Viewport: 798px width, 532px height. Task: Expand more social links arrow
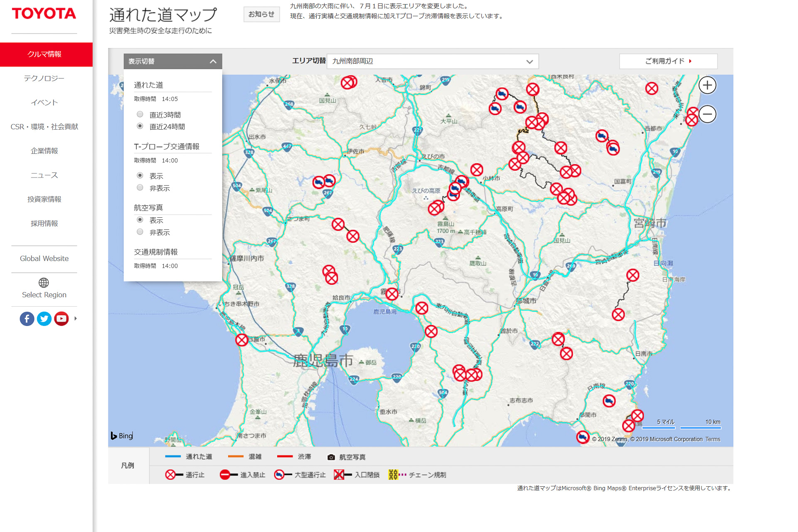coord(76,319)
